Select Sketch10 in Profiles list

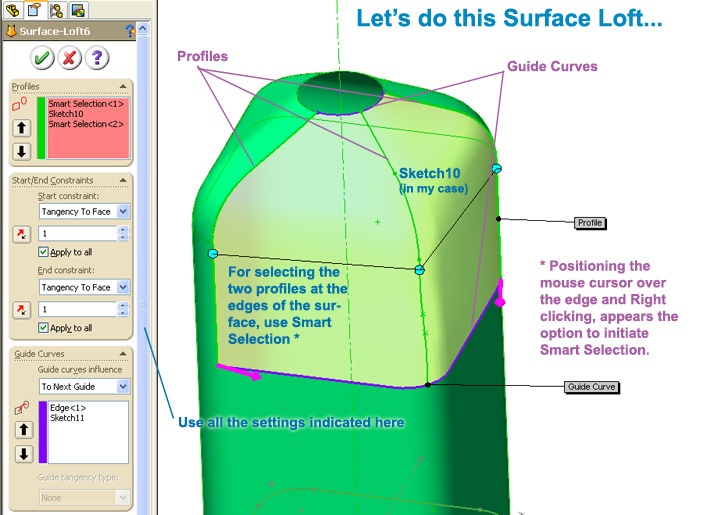click(x=66, y=114)
